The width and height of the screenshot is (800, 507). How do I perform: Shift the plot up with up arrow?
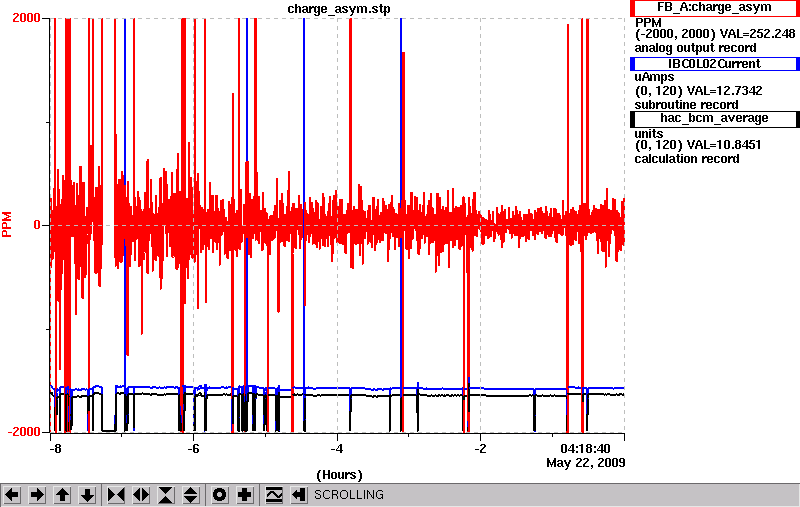coord(62,495)
